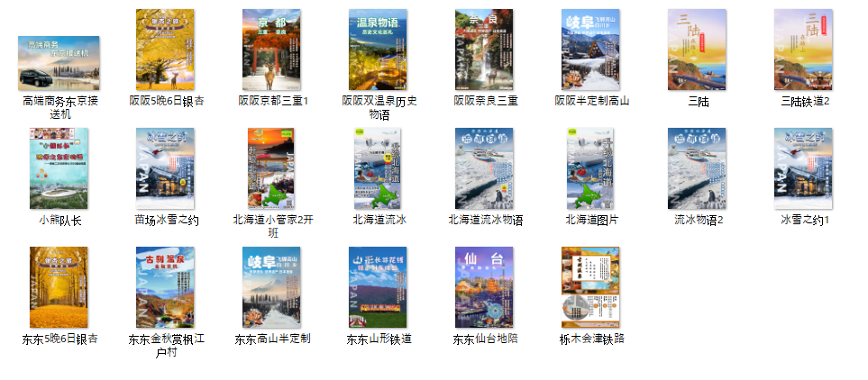
Task: Select the file named 三陆
Action: (697, 50)
